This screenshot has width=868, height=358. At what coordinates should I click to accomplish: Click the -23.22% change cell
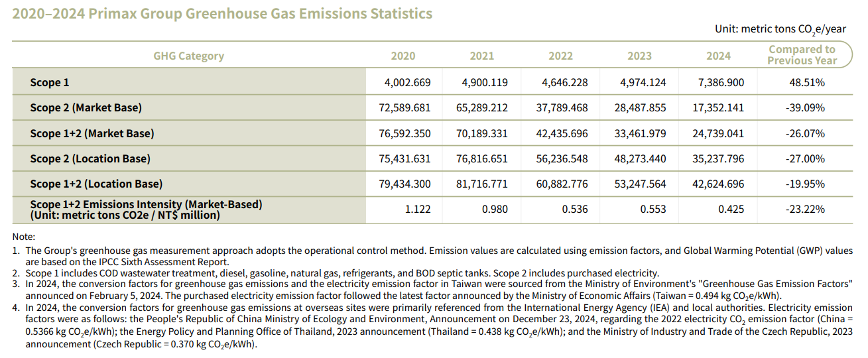click(x=805, y=209)
